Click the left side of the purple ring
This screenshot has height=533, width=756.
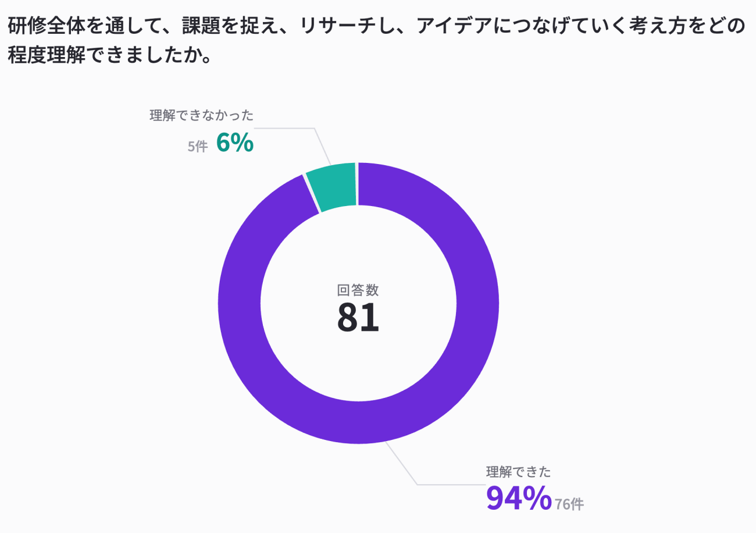[239, 304]
